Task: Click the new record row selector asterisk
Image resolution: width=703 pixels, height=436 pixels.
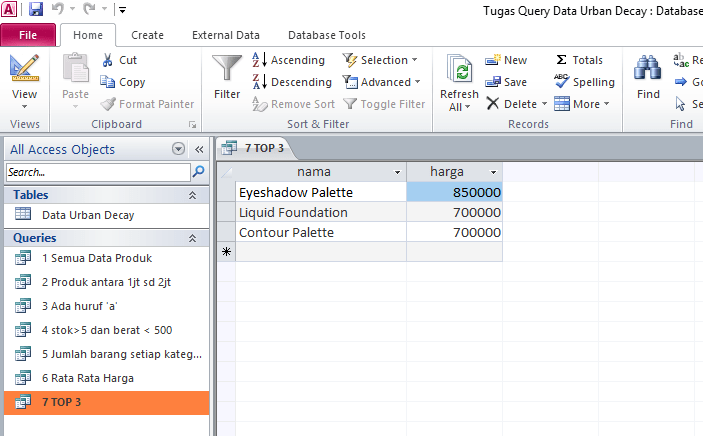Action: (x=226, y=252)
